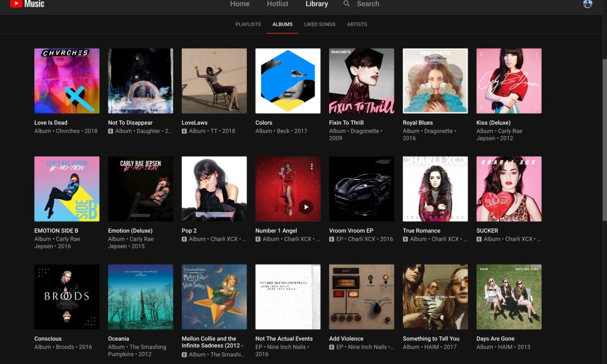Open Colors album artwork by Beck
This screenshot has width=607, height=364.
[288, 81]
